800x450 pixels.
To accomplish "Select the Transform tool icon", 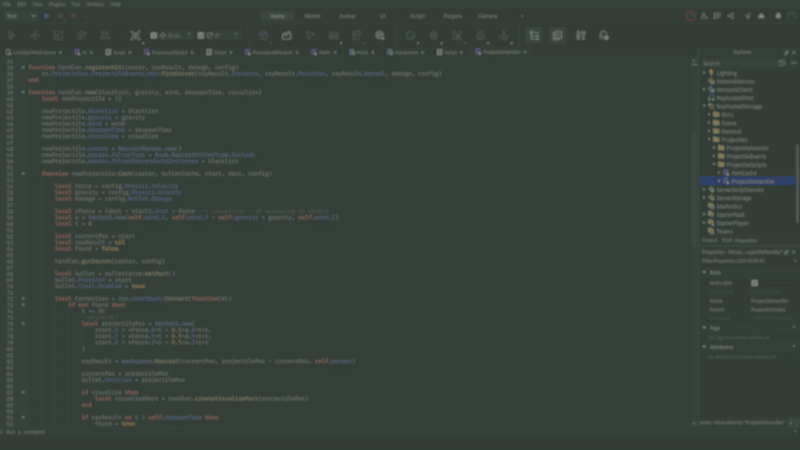I will (x=105, y=36).
